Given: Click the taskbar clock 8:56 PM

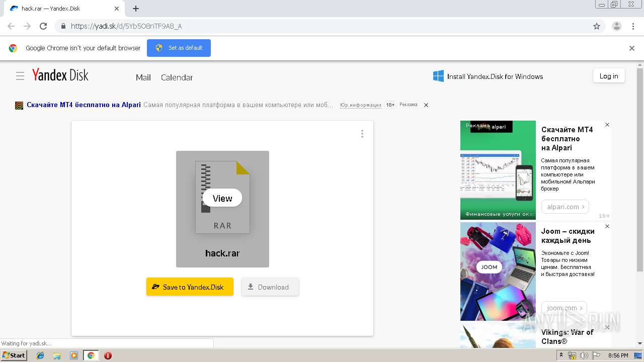Looking at the screenshot, I should click(618, 355).
